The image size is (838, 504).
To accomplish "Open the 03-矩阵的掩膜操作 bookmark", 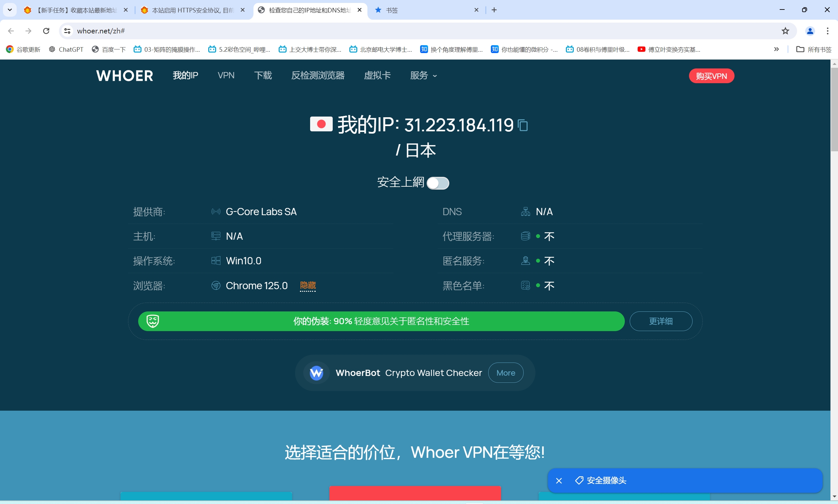I will point(167,49).
